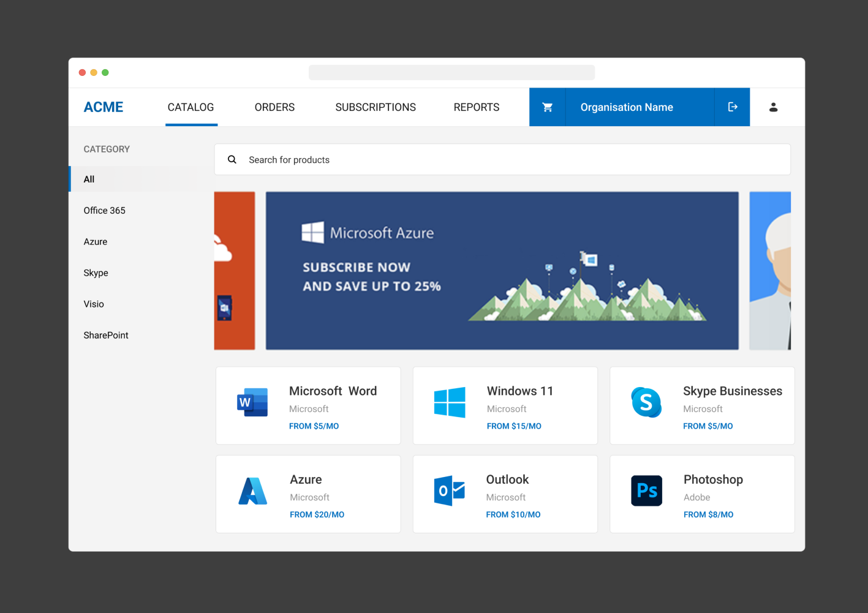Open the shopping cart
The image size is (868, 613).
coord(548,107)
